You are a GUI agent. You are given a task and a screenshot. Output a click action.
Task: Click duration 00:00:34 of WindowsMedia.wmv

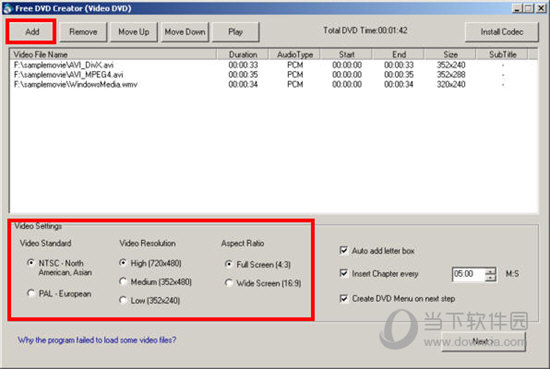point(243,84)
